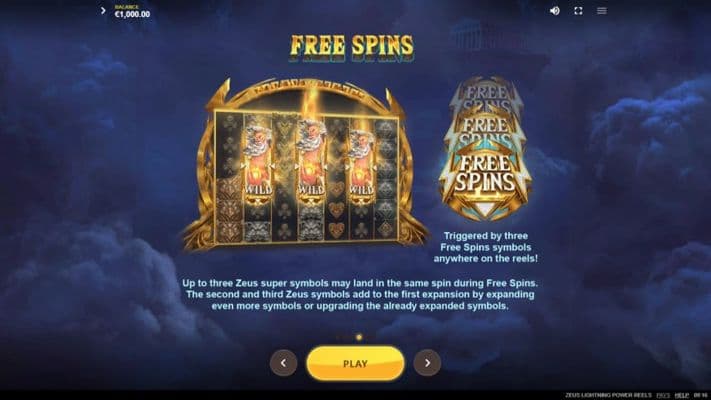
Task: Select the highlighted page indicator dot
Action: point(359,337)
